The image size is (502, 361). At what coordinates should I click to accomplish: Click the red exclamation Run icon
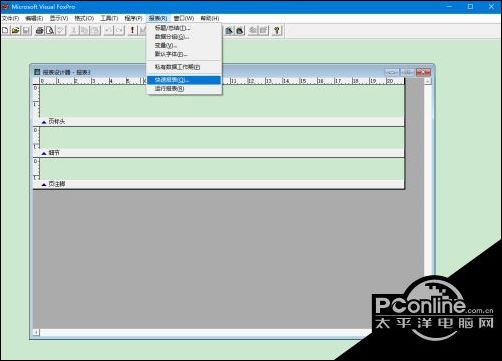point(132,30)
